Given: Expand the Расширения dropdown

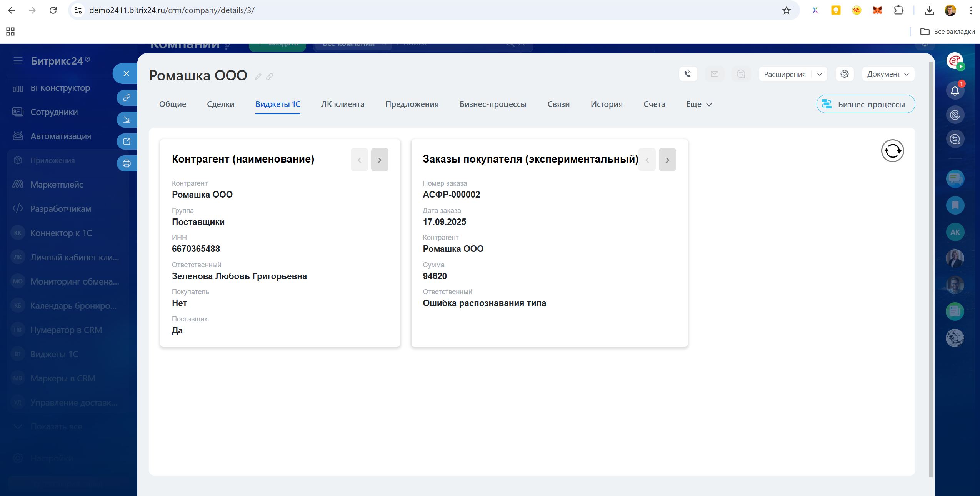Looking at the screenshot, I should click(819, 74).
